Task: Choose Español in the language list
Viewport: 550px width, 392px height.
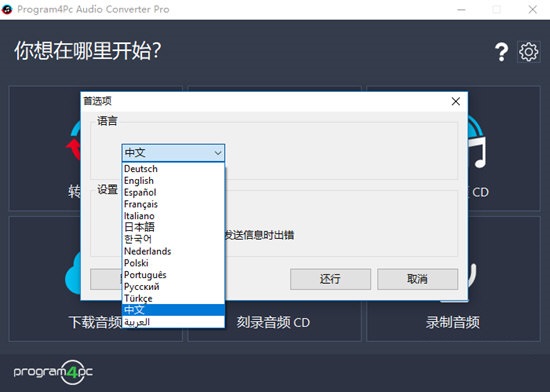Action: 173,192
